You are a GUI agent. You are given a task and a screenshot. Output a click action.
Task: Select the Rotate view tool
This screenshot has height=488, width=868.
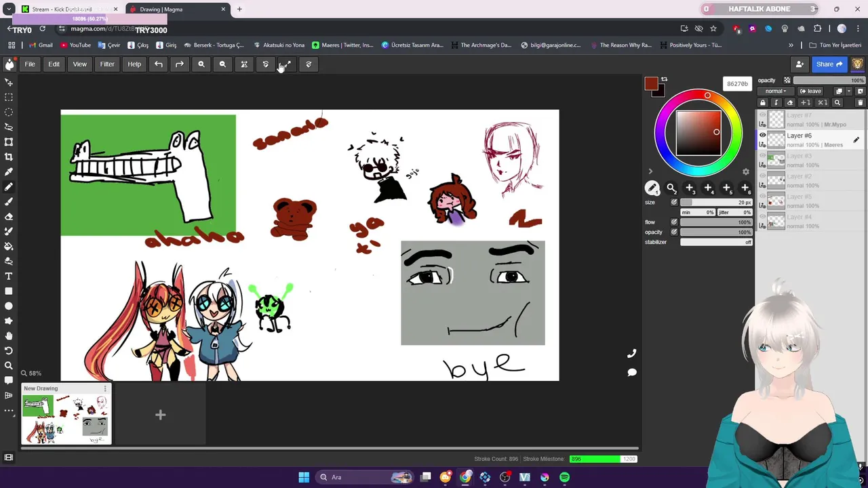pos(9,350)
